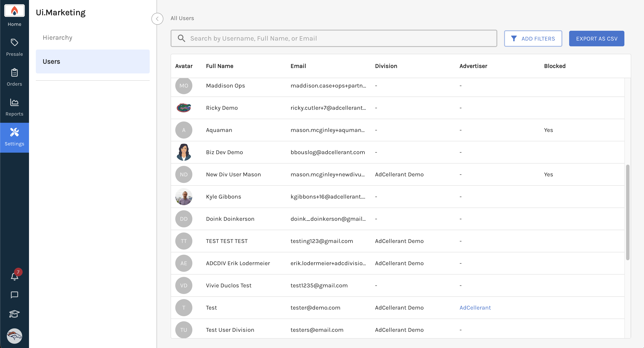Click the user search input field
This screenshot has height=348, width=644.
point(334,38)
